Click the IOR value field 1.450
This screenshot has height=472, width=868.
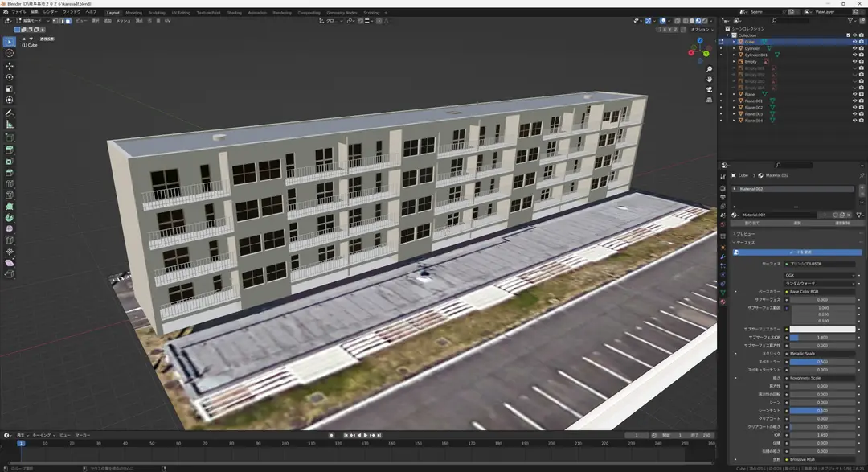(823, 436)
